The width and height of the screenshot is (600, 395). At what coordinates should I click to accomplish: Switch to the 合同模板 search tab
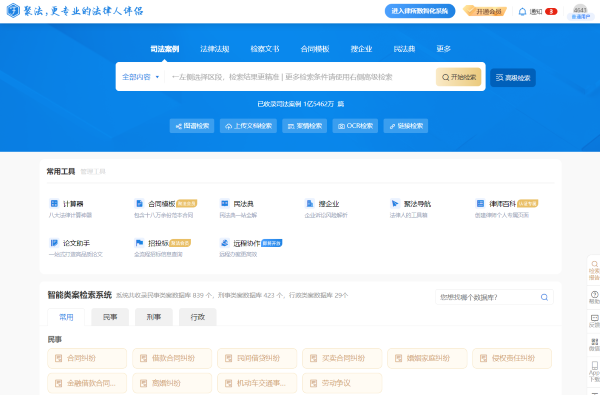pos(315,49)
